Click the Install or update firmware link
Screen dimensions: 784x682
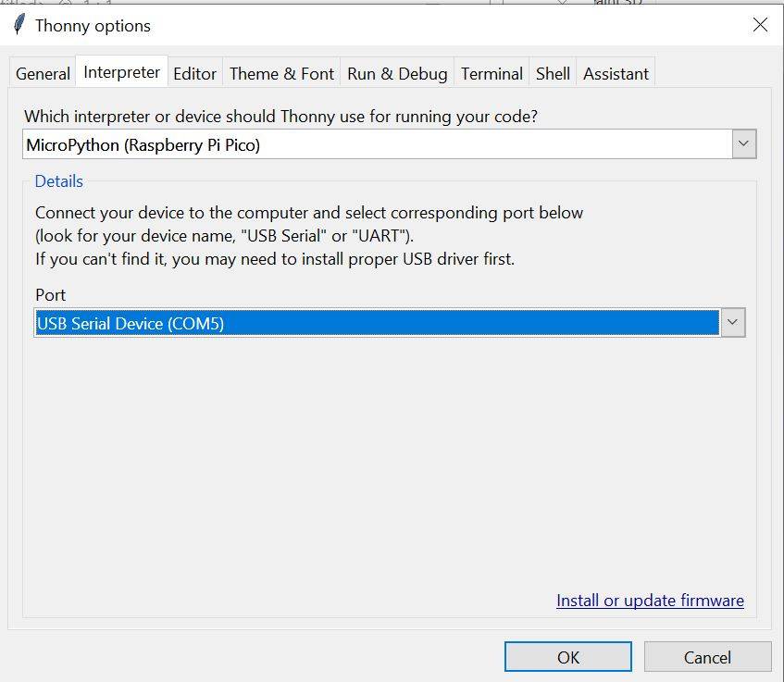click(x=650, y=601)
